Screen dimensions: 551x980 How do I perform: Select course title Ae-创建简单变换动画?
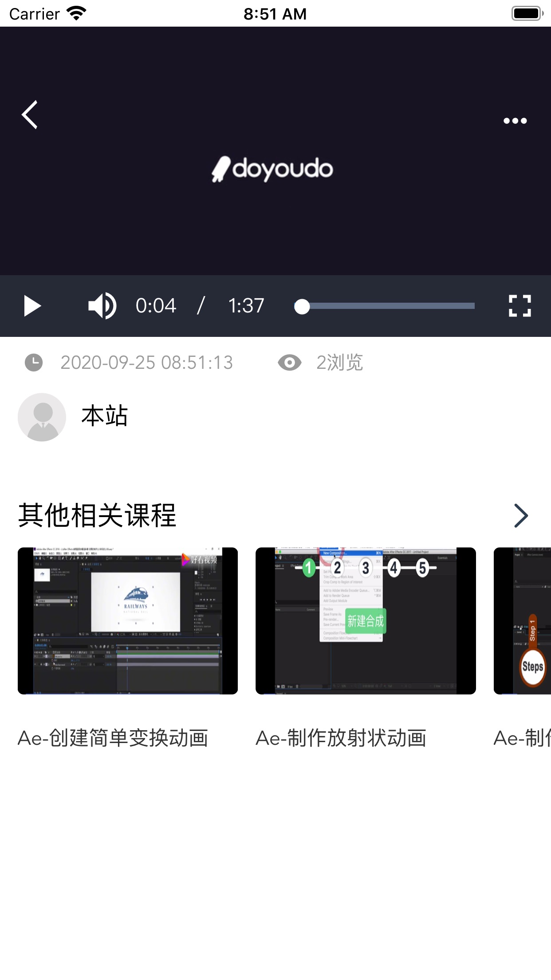click(113, 738)
